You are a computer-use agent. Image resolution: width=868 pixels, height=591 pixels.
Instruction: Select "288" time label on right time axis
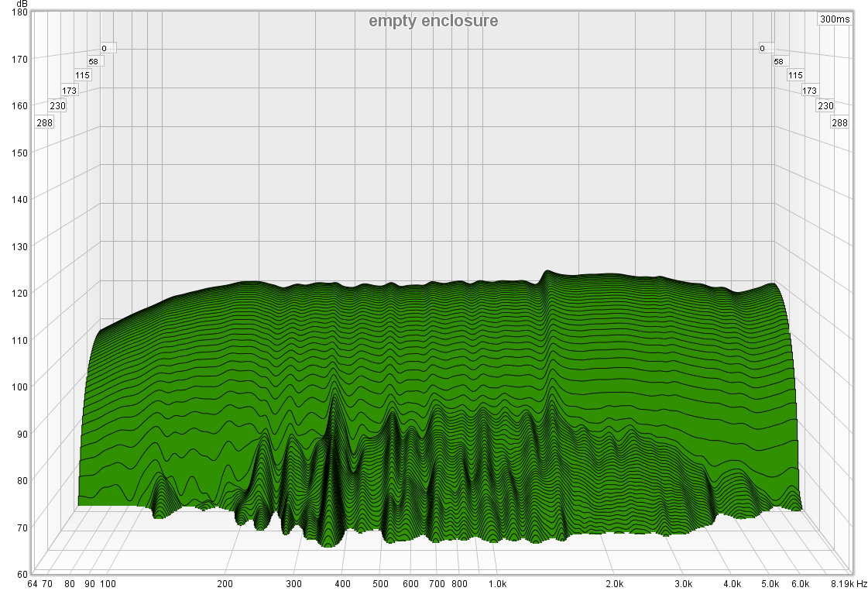tap(839, 122)
